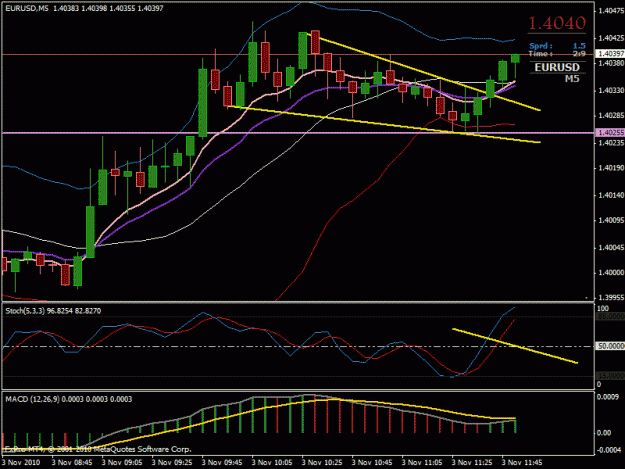Click the Sprd: 1.5 spread readout

(x=557, y=46)
